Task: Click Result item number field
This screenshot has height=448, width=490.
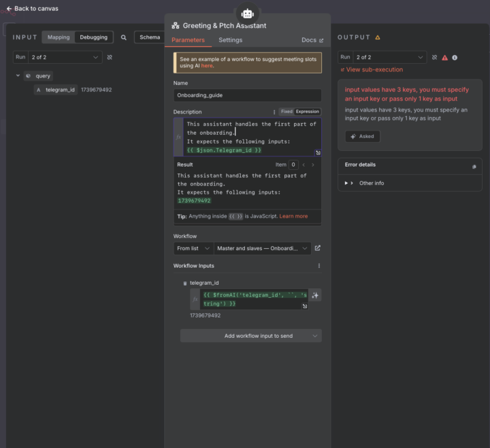Action: [x=293, y=165]
